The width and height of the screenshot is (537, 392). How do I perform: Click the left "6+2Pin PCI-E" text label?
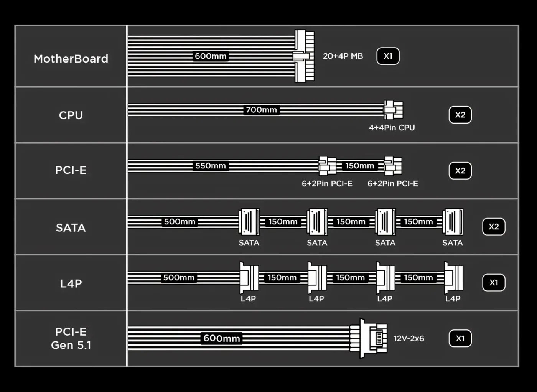pos(327,184)
